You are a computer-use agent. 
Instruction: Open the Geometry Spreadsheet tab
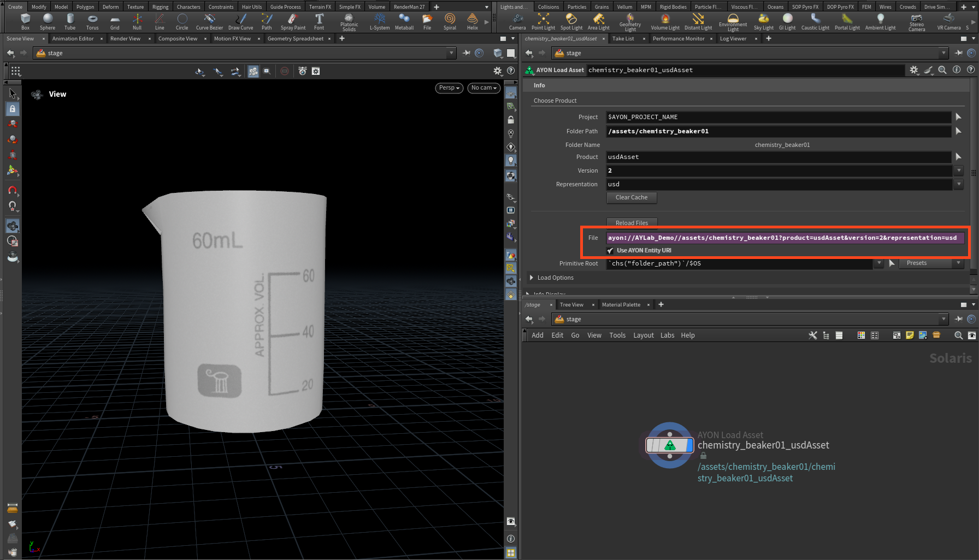pos(296,39)
